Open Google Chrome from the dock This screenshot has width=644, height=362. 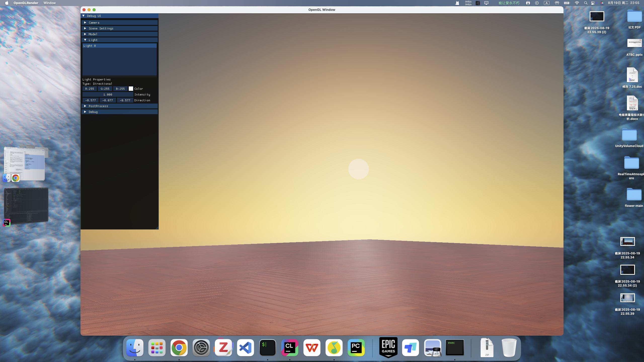click(179, 348)
